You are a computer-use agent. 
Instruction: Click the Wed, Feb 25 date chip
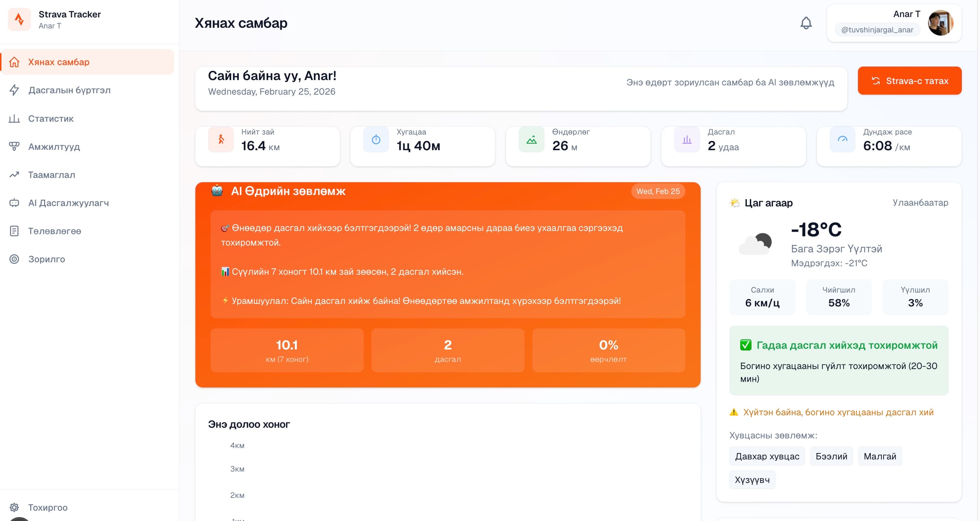coord(658,191)
